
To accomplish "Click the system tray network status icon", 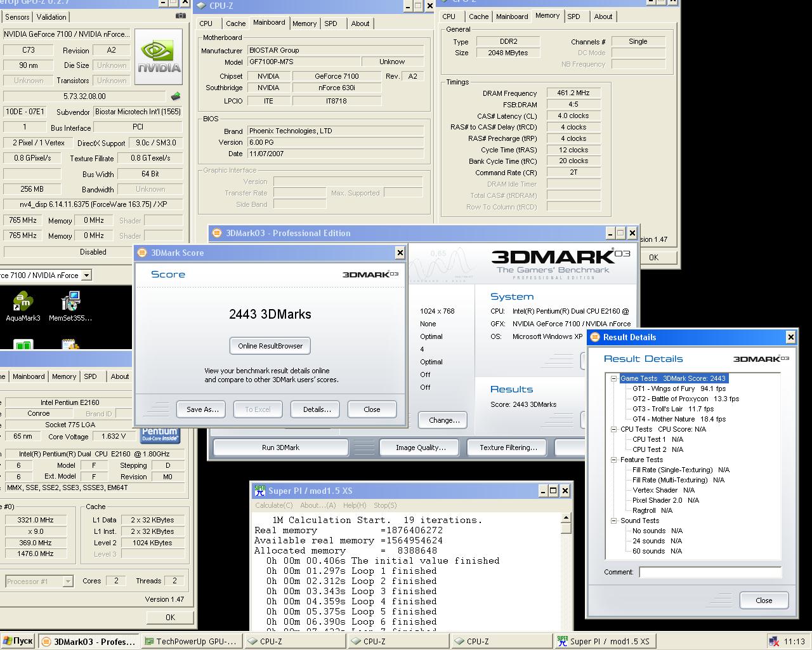I will [773, 642].
